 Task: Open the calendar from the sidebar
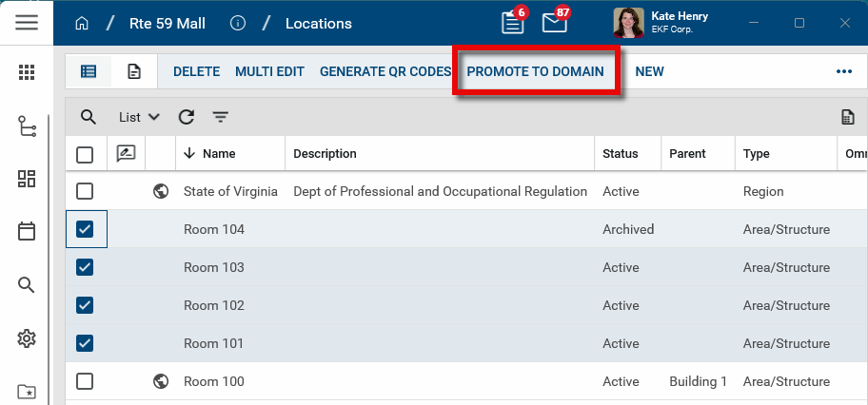(27, 231)
